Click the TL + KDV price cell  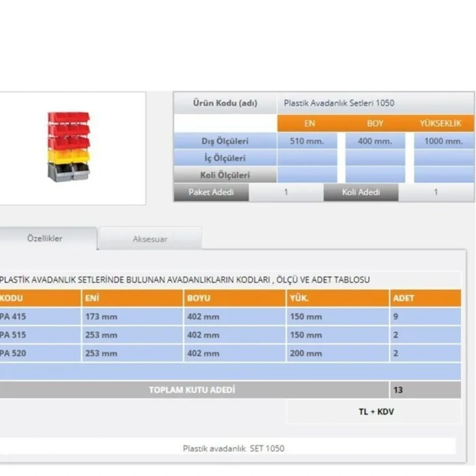pos(376,412)
